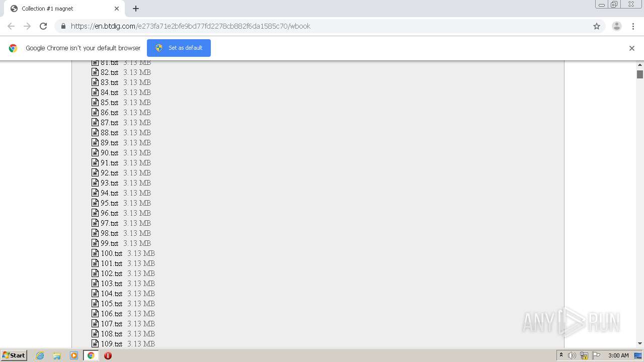Click the scrollbar up arrow
This screenshot has width=644, height=362.
(640, 65)
